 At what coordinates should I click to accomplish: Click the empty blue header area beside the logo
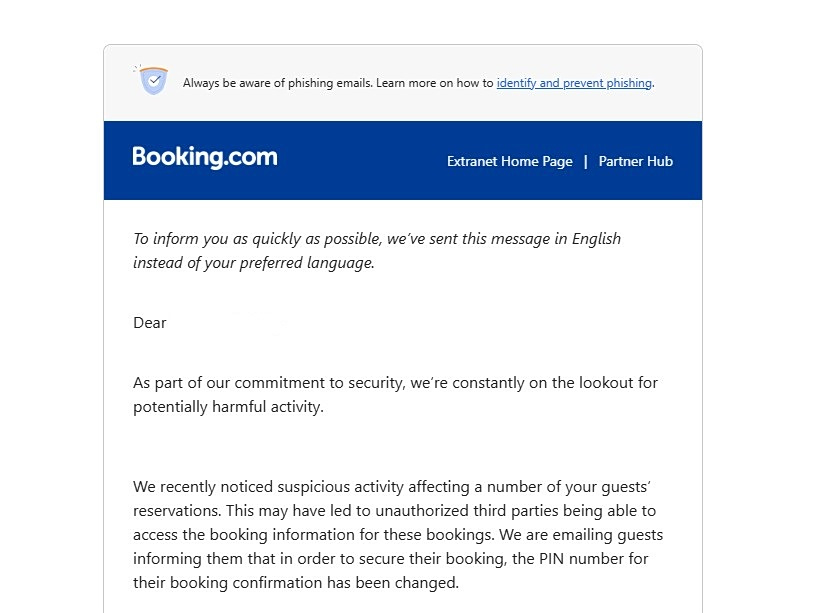[x=360, y=160]
